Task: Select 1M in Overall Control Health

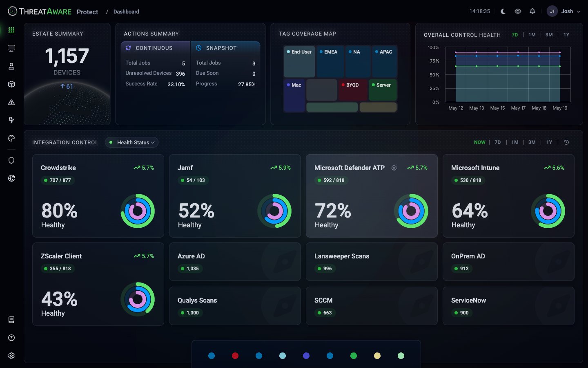Action: pyautogui.click(x=532, y=35)
